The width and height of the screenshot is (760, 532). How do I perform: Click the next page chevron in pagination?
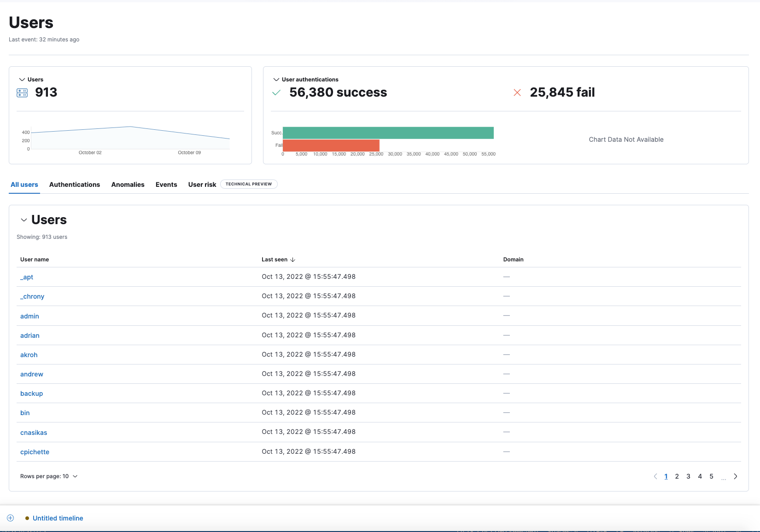[x=736, y=476]
